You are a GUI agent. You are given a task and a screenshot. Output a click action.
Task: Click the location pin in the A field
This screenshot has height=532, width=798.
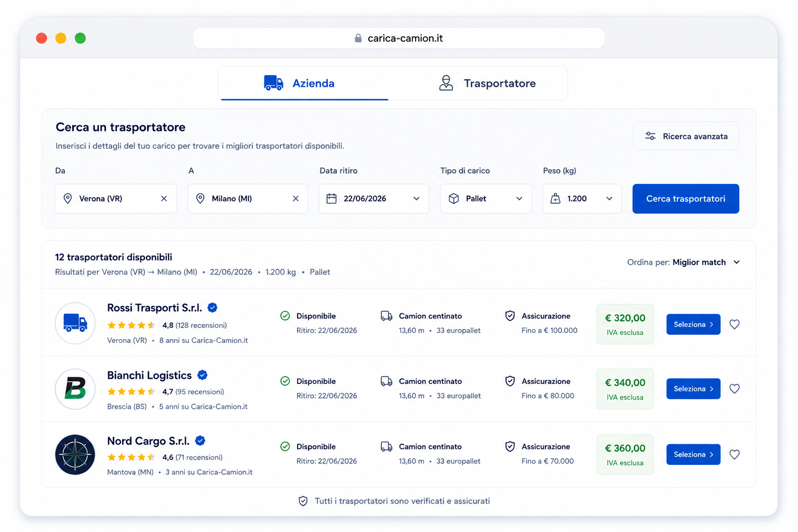click(200, 198)
